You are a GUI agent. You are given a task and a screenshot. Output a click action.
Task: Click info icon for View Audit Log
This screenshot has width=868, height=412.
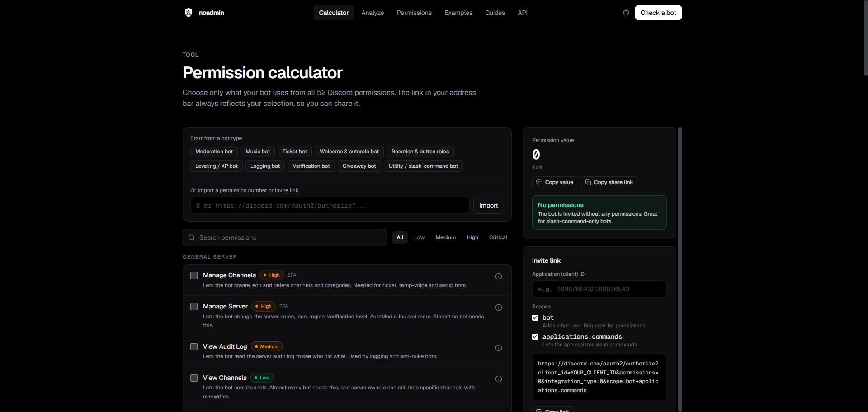pos(499,348)
